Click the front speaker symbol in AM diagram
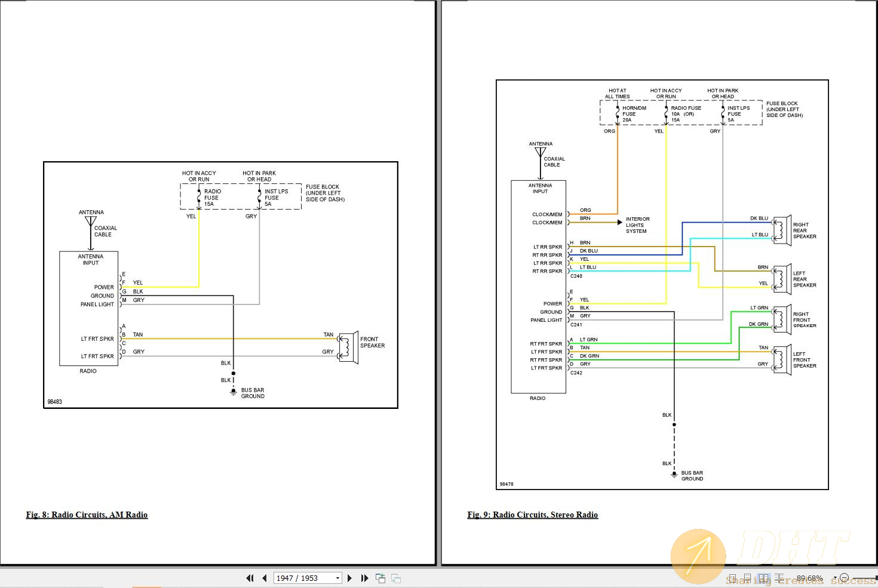The image size is (878, 588). [x=348, y=347]
